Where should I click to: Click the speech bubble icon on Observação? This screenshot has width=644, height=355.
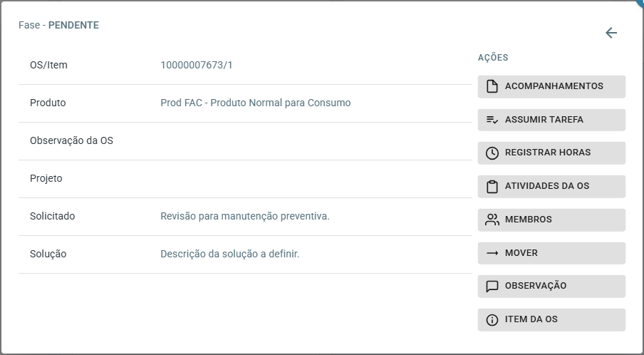point(492,287)
